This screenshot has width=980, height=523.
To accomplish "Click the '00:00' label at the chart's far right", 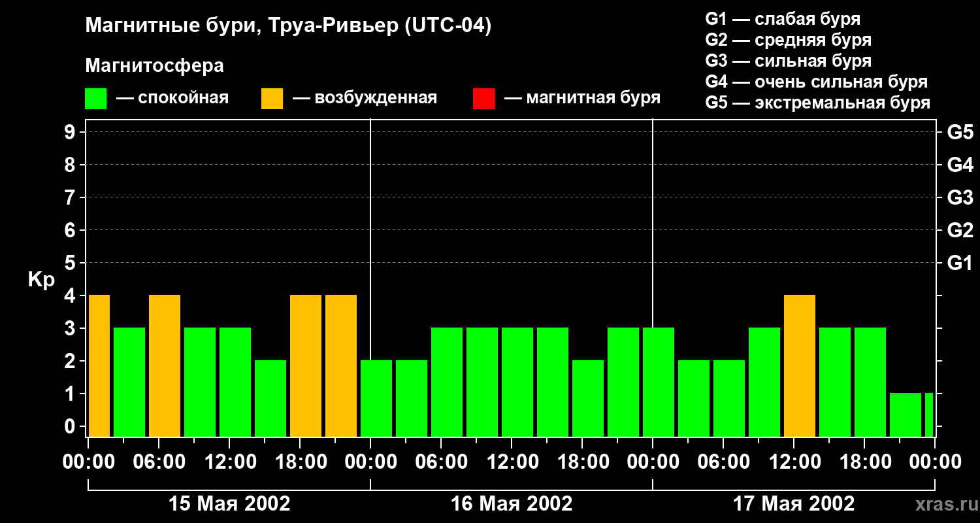I will click(x=935, y=462).
